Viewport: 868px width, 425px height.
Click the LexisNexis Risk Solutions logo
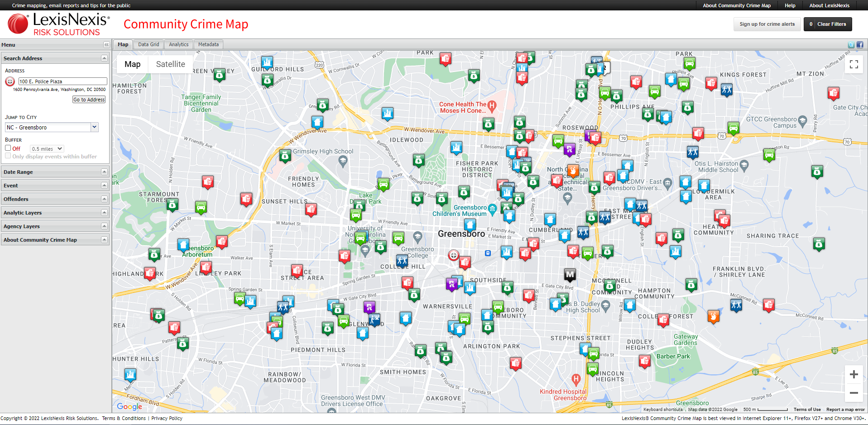pyautogui.click(x=59, y=24)
